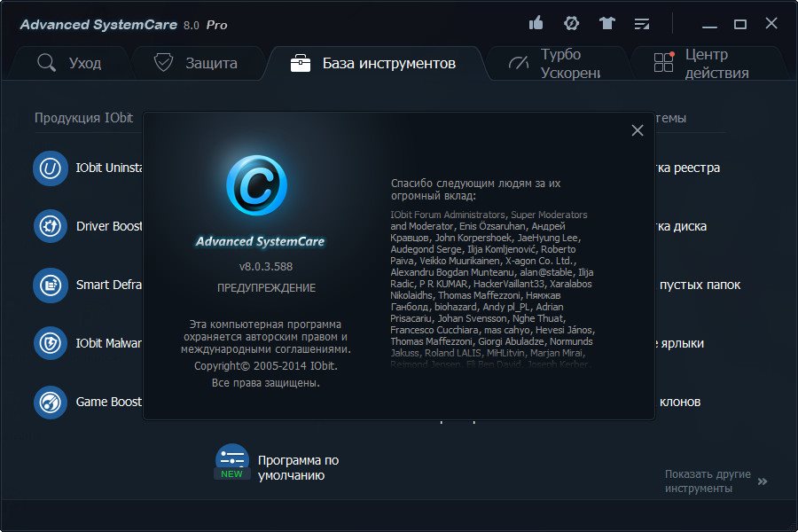Click the thumbs-up like icon
Viewport: 798px width, 532px height.
pos(536,23)
